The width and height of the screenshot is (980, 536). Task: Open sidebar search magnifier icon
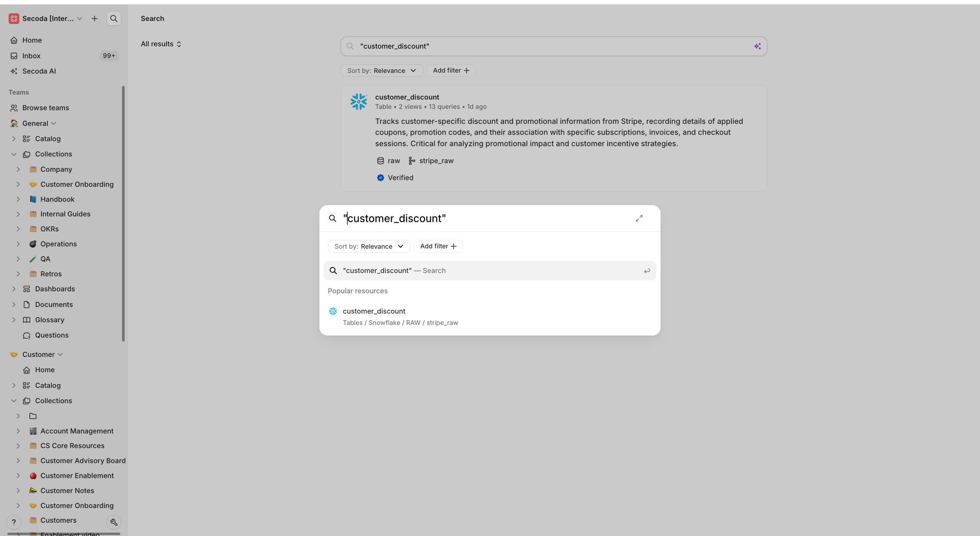point(114,19)
